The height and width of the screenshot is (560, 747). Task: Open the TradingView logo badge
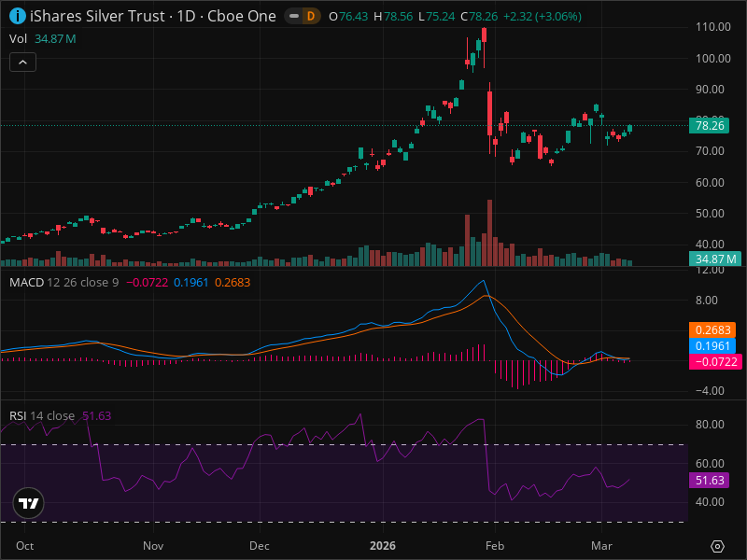(x=29, y=503)
